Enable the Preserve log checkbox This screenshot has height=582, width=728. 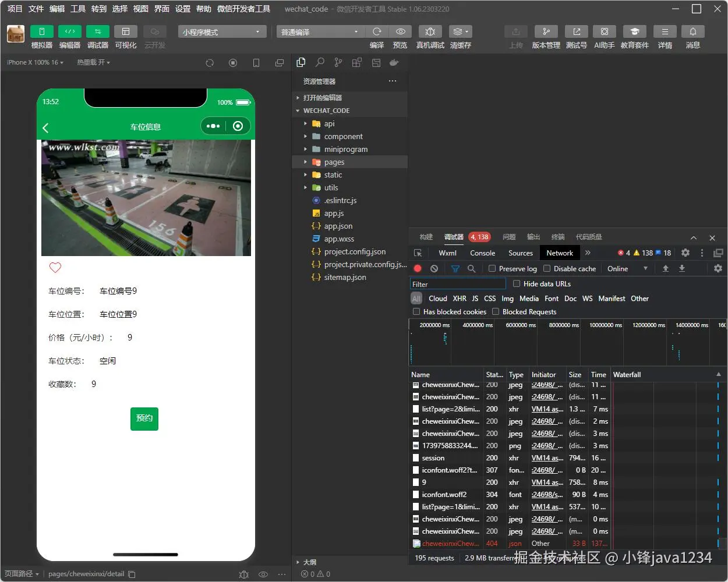(x=492, y=269)
